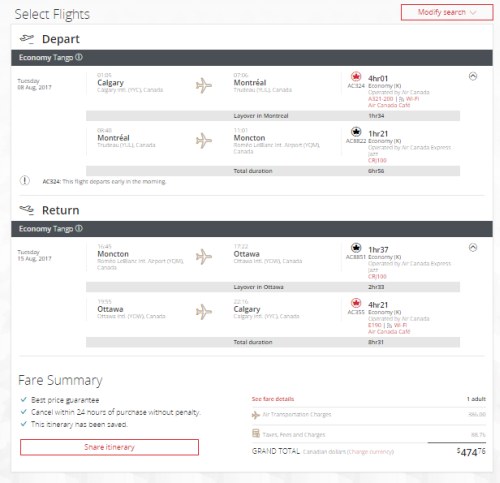500x483 pixels.
Task: Open the See fare details link
Action: pyautogui.click(x=273, y=399)
